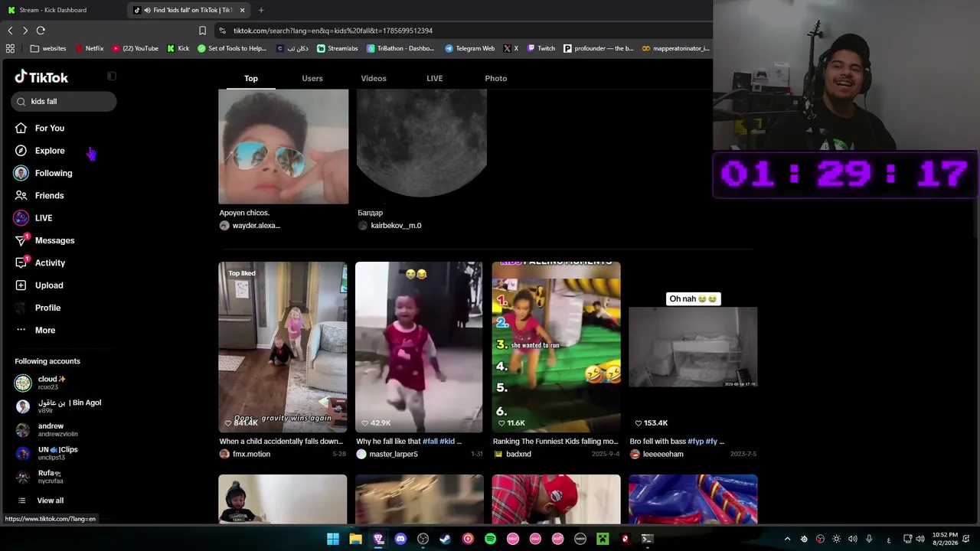This screenshot has width=980, height=551.
Task: Click the search magnifier icon beside 'kids fall'
Action: [21, 102]
